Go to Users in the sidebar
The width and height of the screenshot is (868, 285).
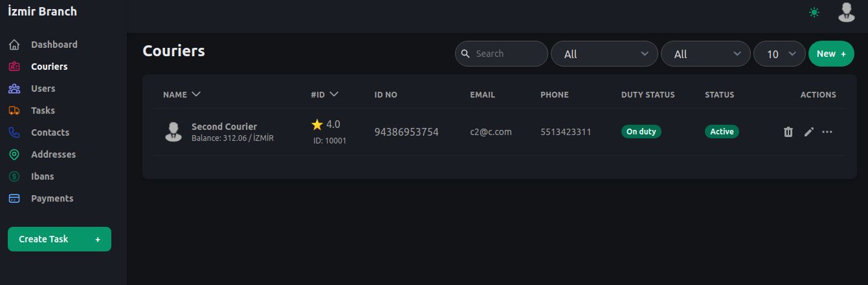(43, 89)
